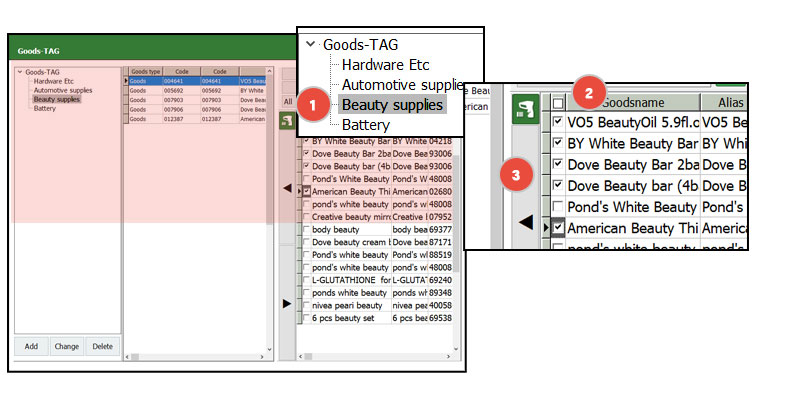Select Automotive supplies in the enlarged tree
800x402 pixels.
402,85
